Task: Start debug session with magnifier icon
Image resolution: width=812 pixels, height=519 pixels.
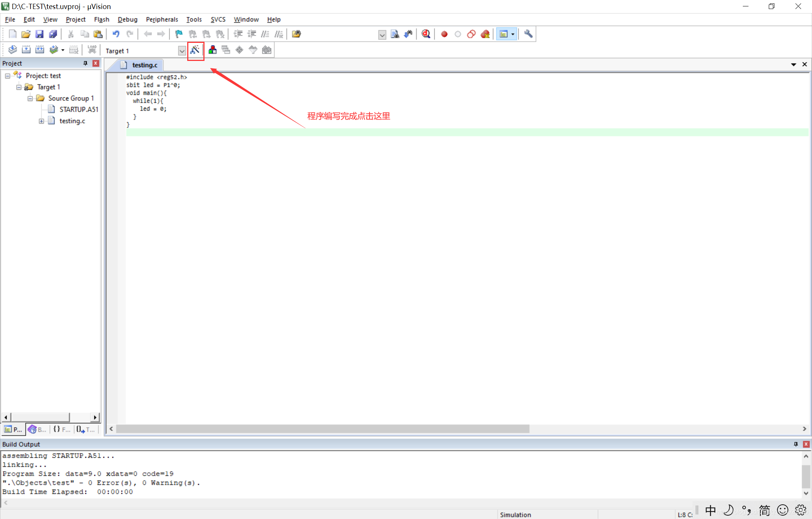Action: pos(426,34)
